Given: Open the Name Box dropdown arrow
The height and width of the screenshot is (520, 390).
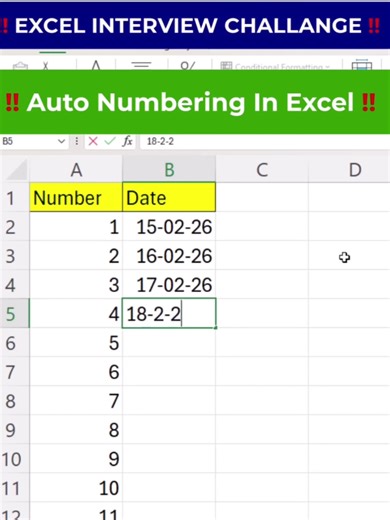Looking at the screenshot, I should tap(61, 141).
